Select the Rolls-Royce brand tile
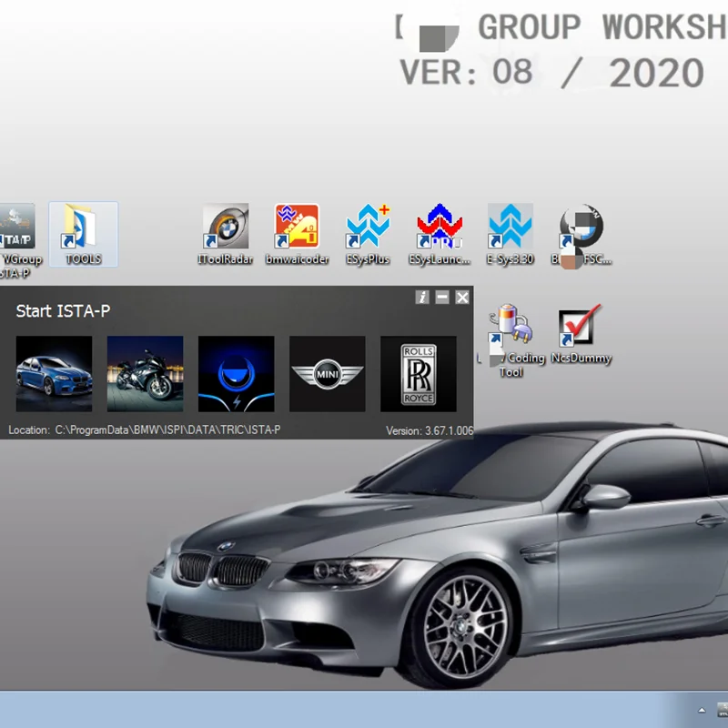 coord(419,374)
